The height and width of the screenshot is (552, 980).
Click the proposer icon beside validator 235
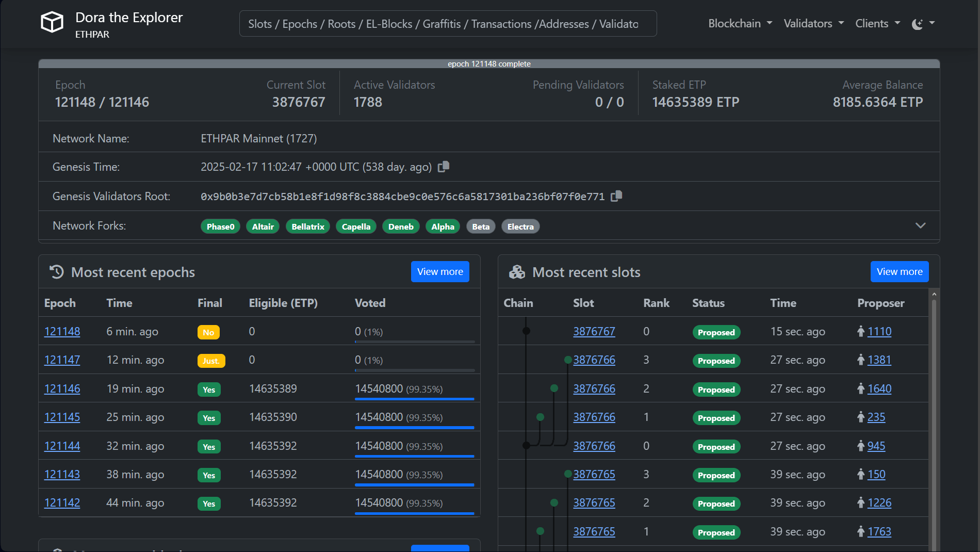[x=861, y=417]
